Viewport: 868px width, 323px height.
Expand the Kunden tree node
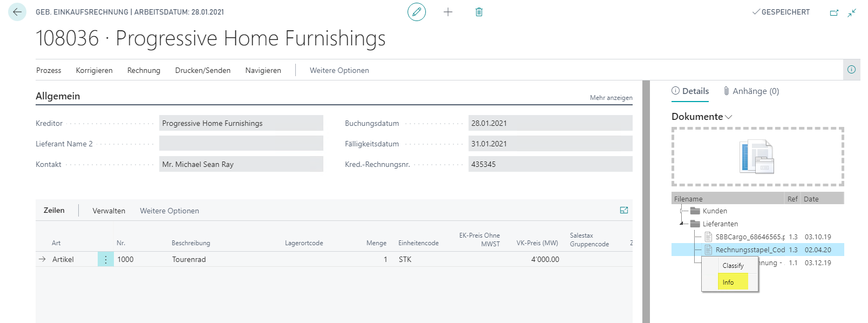(x=682, y=211)
